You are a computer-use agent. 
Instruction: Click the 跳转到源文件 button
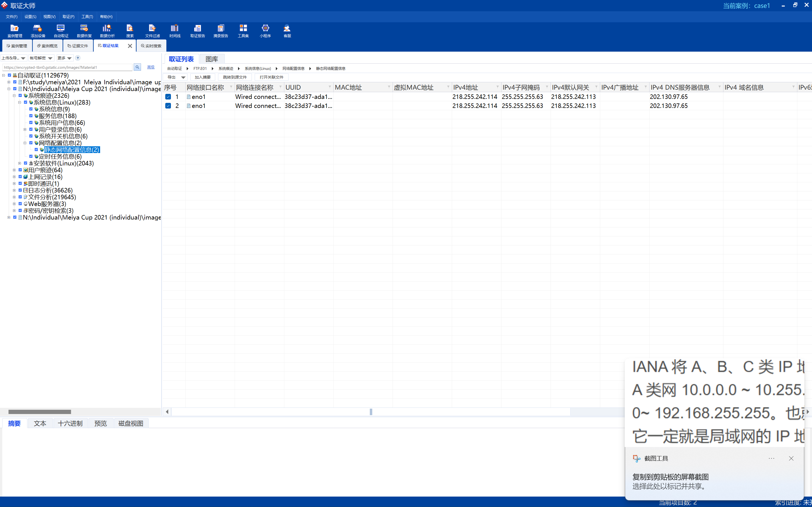(235, 78)
